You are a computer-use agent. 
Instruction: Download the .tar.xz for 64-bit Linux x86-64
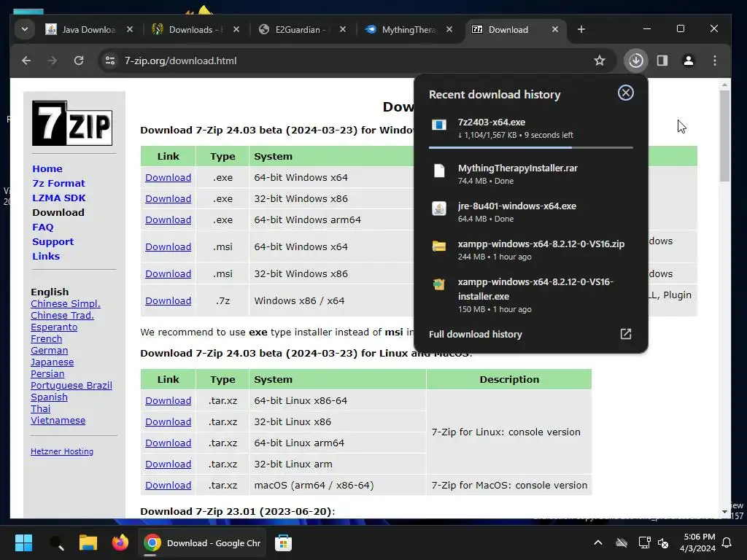(169, 401)
